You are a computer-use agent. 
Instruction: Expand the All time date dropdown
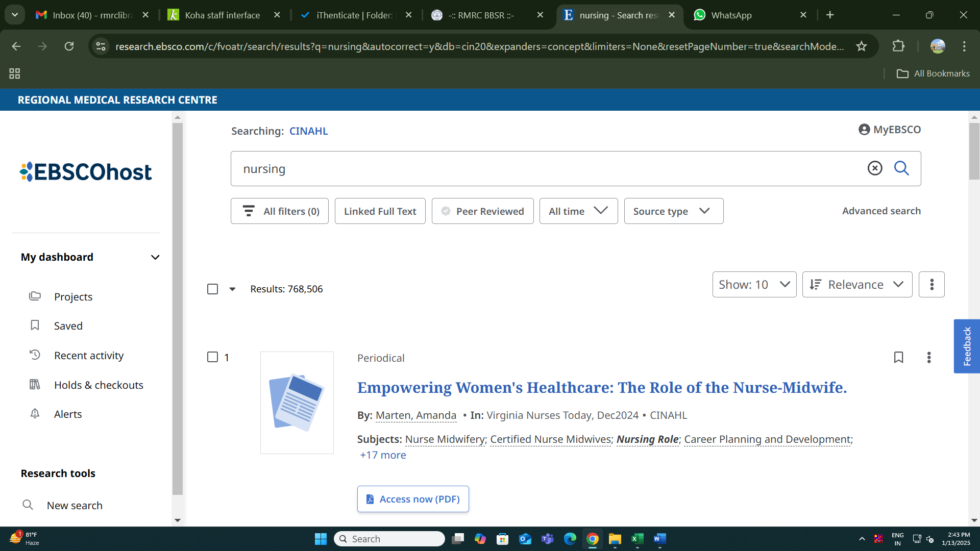(x=578, y=211)
